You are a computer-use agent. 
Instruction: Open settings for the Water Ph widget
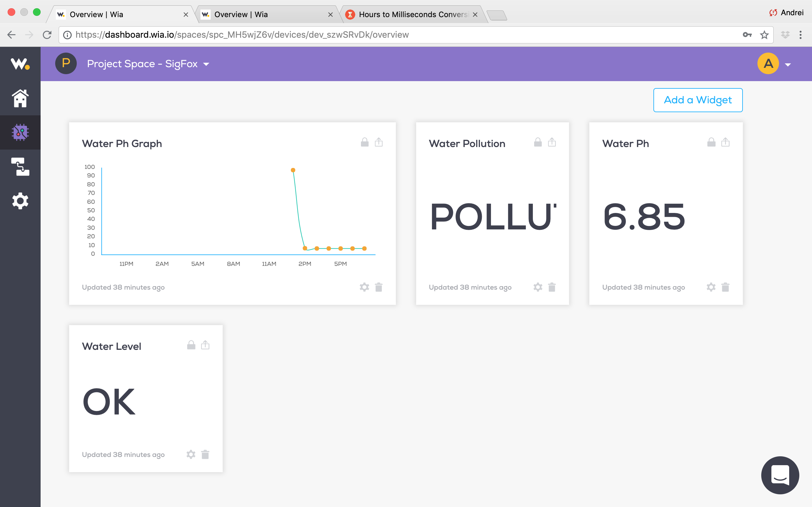711,287
